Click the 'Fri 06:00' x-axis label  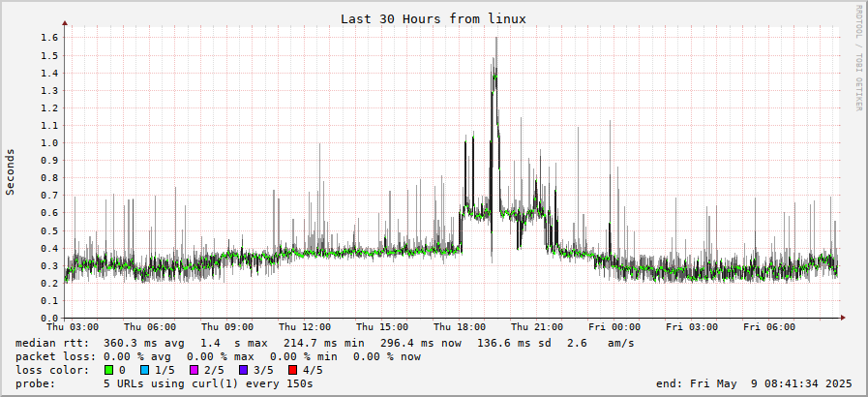769,327
